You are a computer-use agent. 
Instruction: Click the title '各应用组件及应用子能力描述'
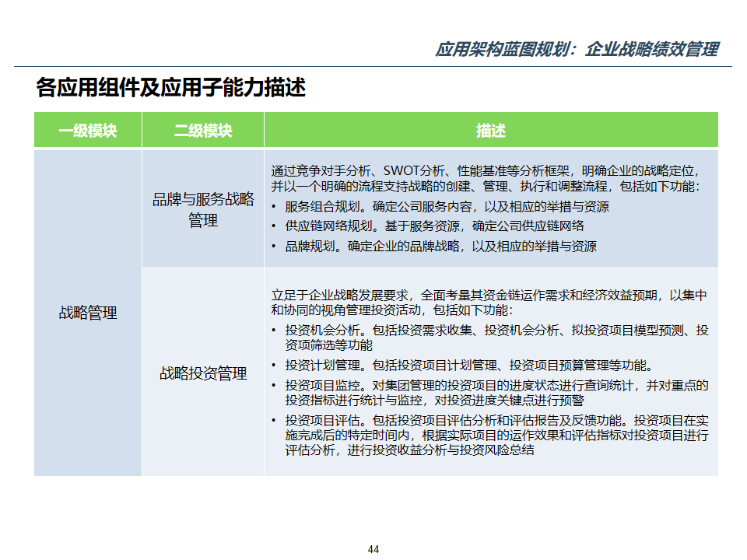[170, 87]
